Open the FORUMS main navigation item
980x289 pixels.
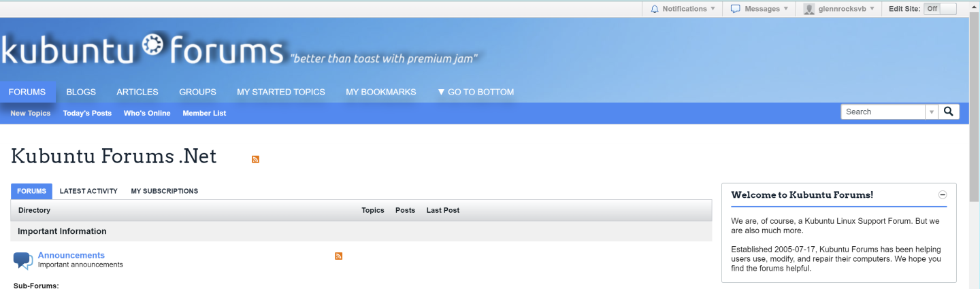coord(27,92)
